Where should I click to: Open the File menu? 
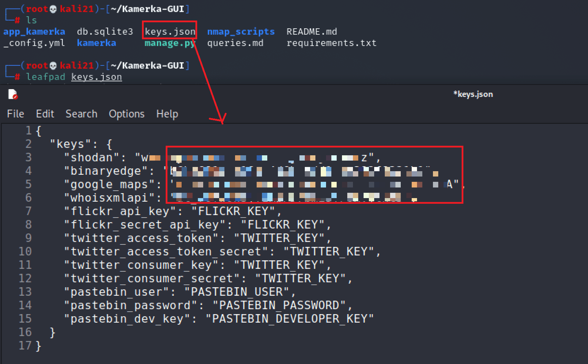[x=15, y=114]
